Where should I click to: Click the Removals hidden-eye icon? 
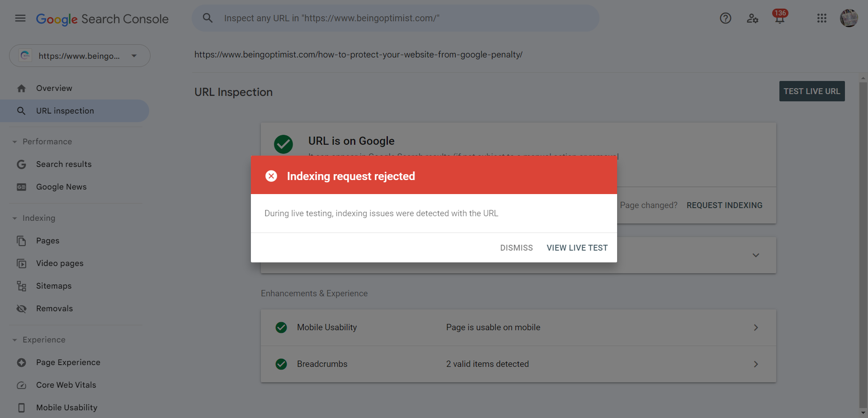pyautogui.click(x=21, y=309)
